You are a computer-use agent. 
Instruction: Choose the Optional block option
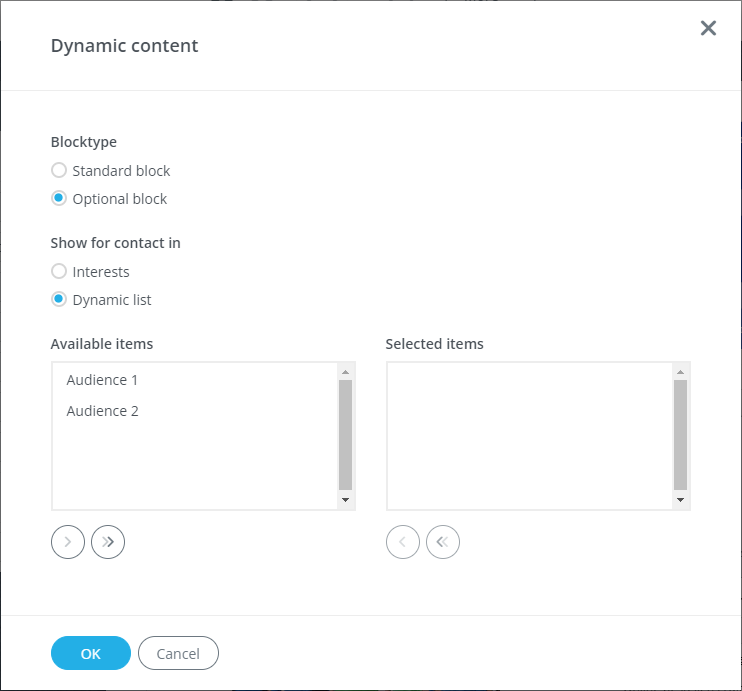pyautogui.click(x=59, y=199)
